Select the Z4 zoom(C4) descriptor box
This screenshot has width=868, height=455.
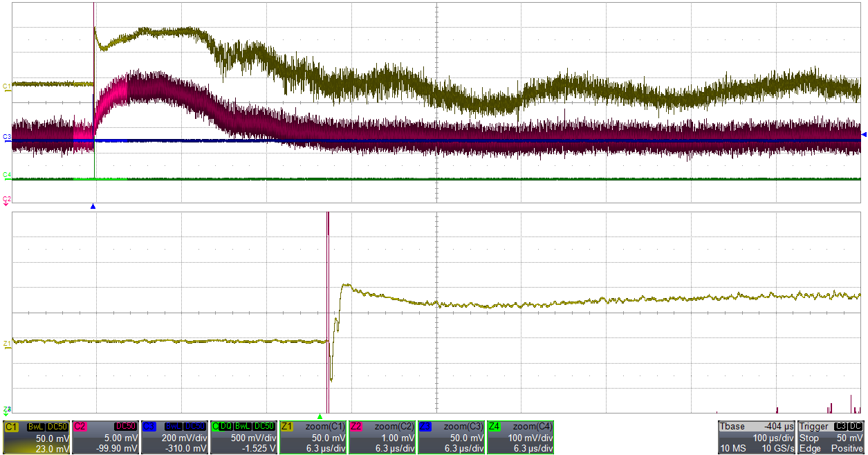[521, 438]
